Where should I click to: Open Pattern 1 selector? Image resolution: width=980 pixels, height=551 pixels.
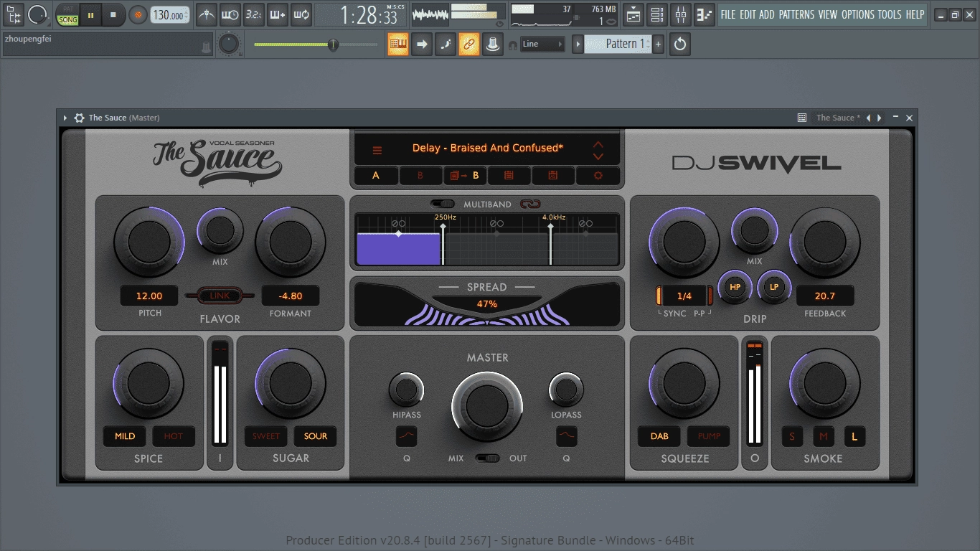[x=618, y=44]
